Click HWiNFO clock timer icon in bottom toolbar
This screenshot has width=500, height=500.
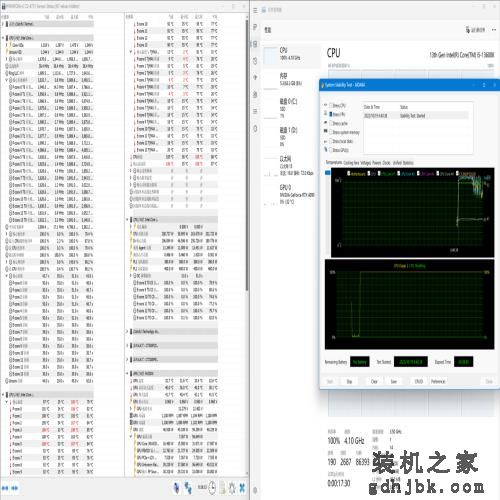212,488
